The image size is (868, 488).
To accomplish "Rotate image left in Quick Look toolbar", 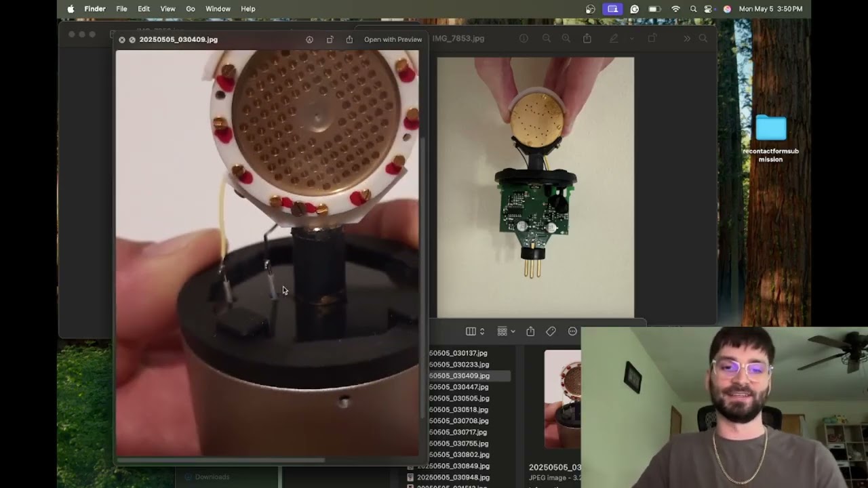I will click(x=330, y=39).
